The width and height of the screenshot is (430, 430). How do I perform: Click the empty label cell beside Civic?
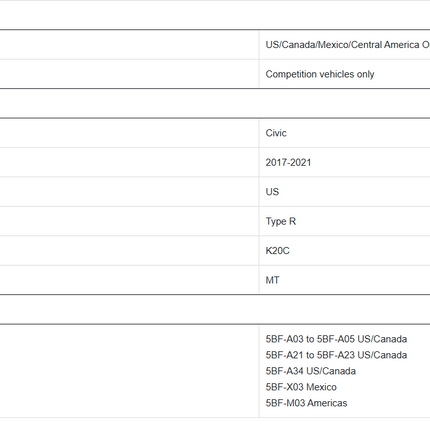[x=129, y=133]
